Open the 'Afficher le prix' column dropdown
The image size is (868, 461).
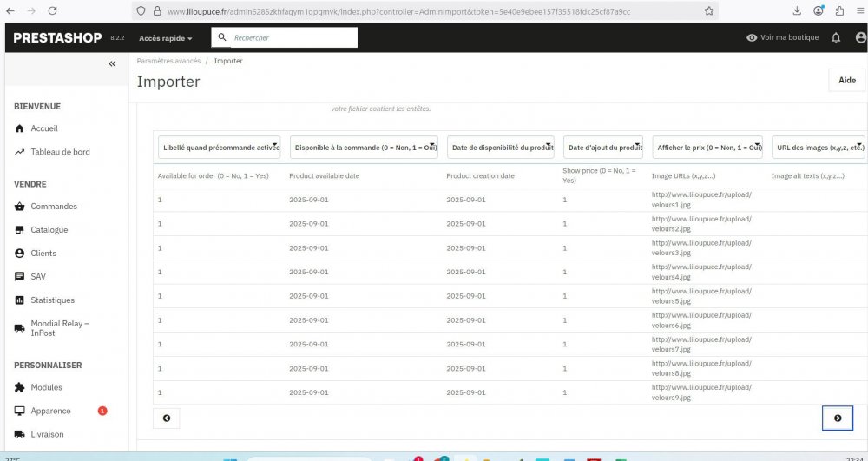click(x=707, y=148)
